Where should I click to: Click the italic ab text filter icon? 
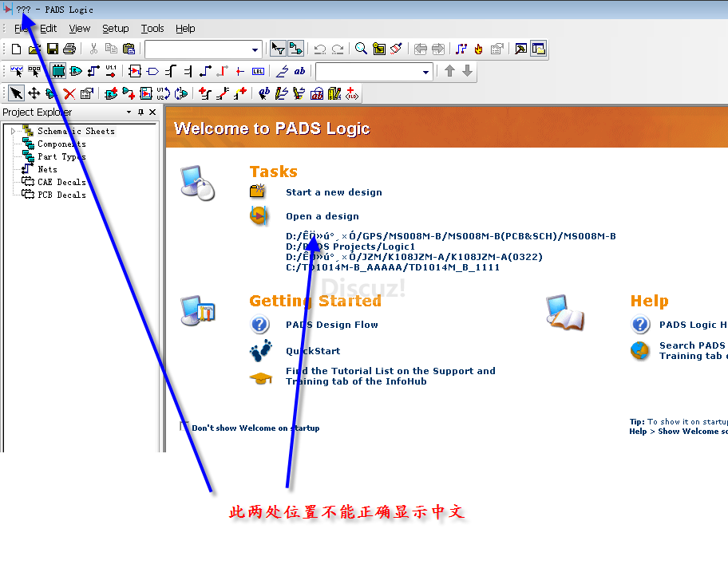click(x=299, y=71)
